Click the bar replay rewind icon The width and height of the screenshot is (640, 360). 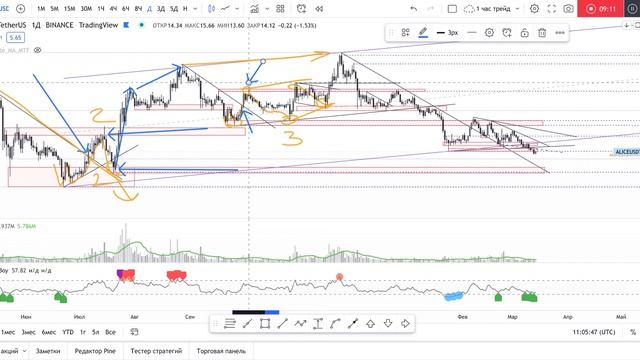tap(319, 9)
